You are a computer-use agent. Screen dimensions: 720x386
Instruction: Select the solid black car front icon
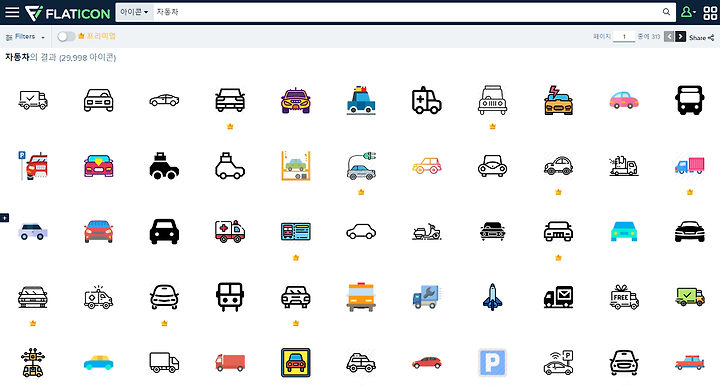click(164, 231)
